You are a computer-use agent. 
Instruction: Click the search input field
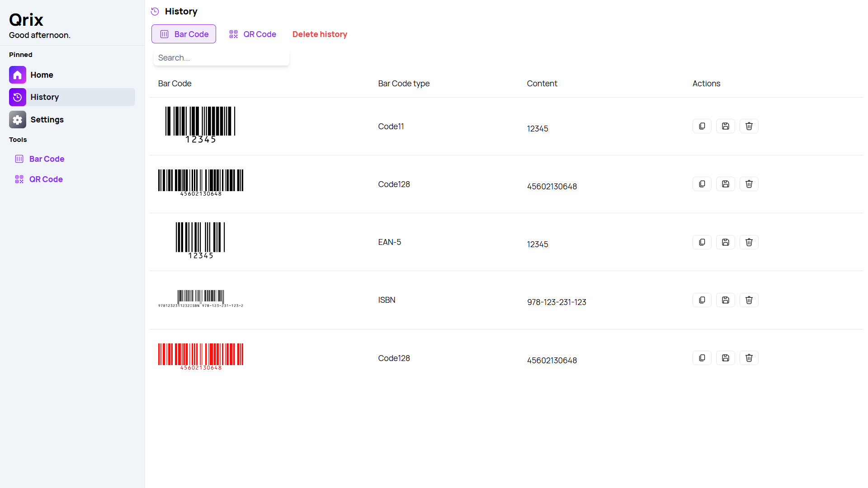coord(220,57)
